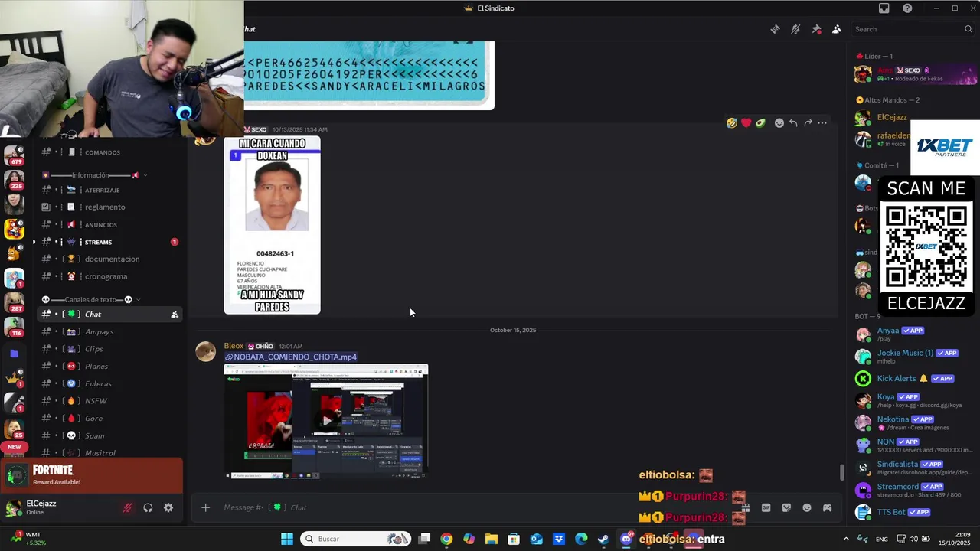Switch to the Planes channel
Viewport: 980px width, 551px height.
point(110,366)
